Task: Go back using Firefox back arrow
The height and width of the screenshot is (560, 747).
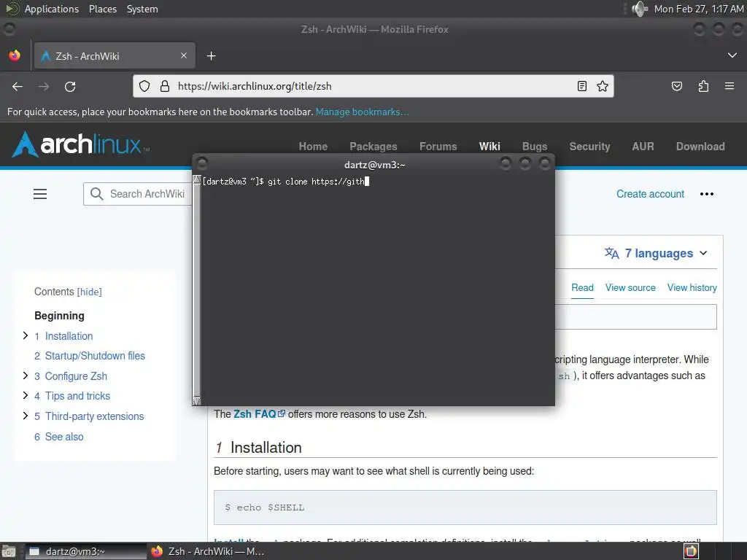Action: (x=18, y=86)
